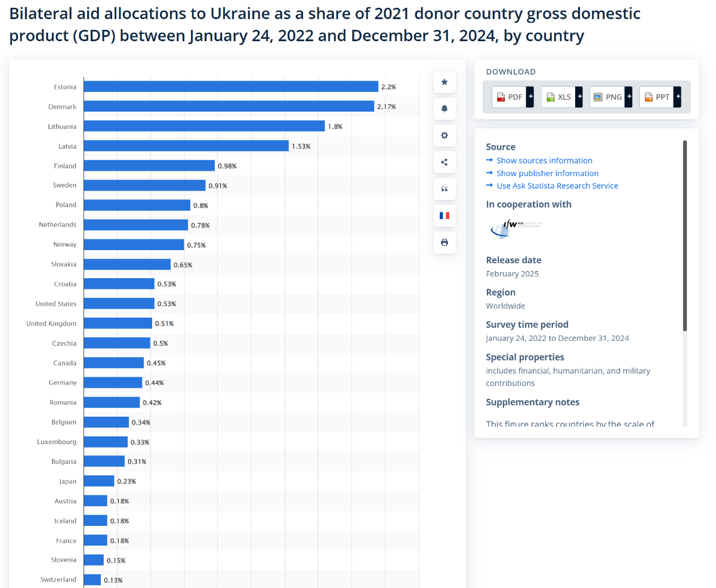Switch language via French flag icon

[x=445, y=216]
